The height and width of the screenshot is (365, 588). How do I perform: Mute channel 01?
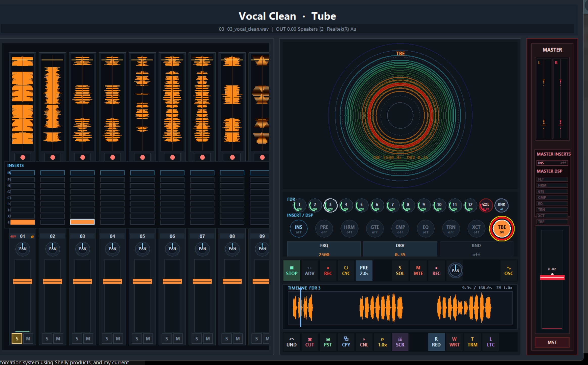28,339
